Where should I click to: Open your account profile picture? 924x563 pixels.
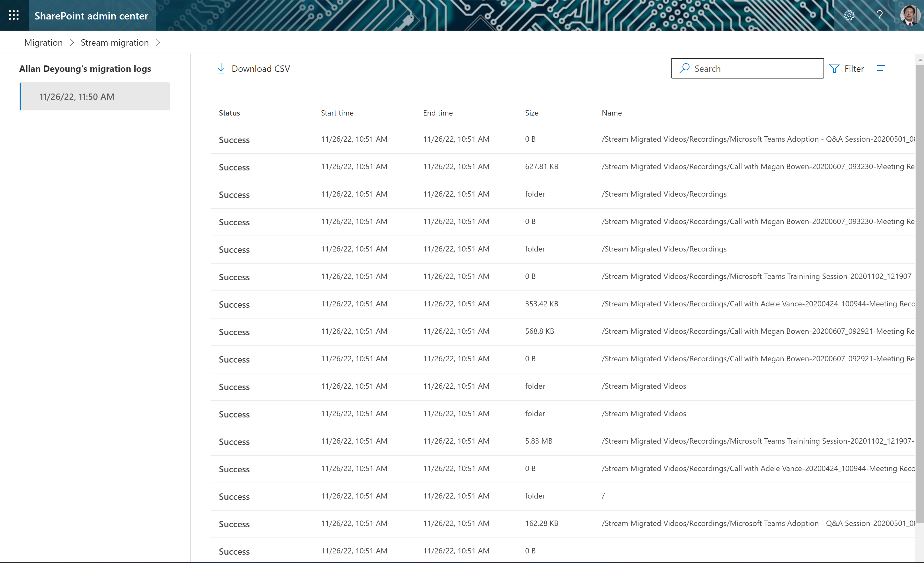point(910,15)
